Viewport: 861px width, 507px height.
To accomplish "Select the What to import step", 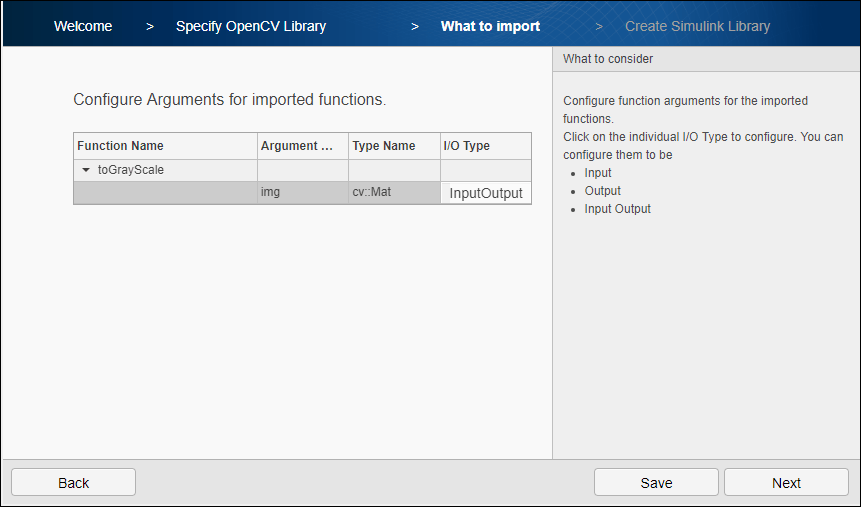I will [x=490, y=26].
